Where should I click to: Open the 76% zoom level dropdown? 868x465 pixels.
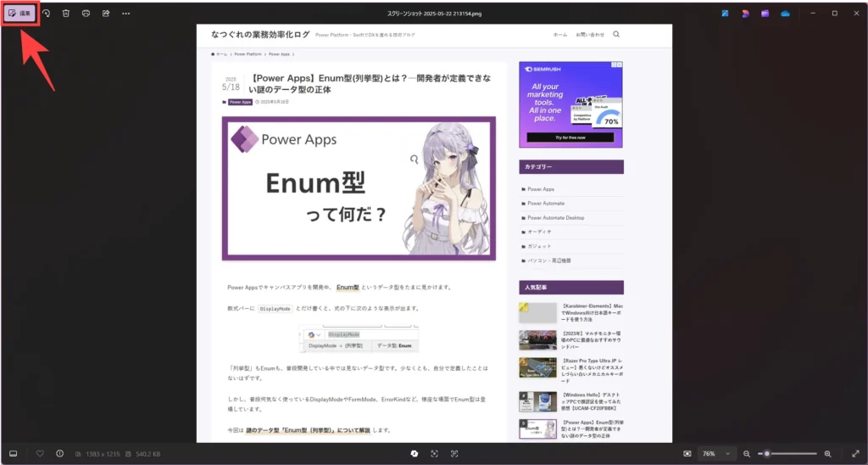tap(717, 453)
